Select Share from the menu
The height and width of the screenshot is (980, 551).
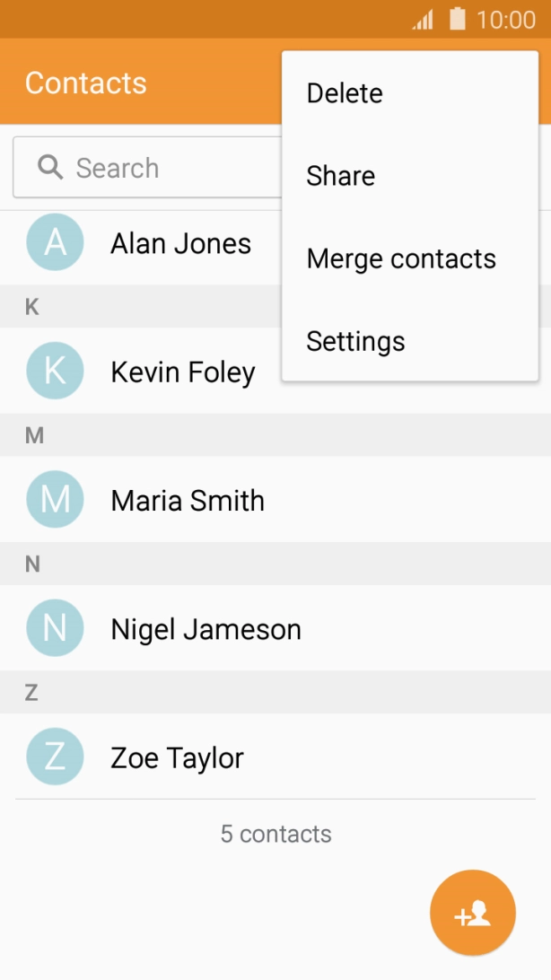point(340,175)
